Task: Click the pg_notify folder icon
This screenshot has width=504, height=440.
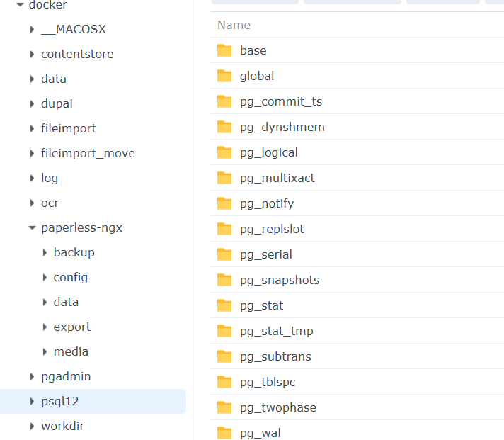Action: 224,203
